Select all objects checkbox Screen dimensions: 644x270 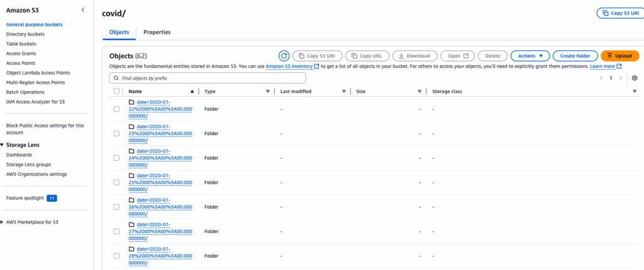coord(116,92)
